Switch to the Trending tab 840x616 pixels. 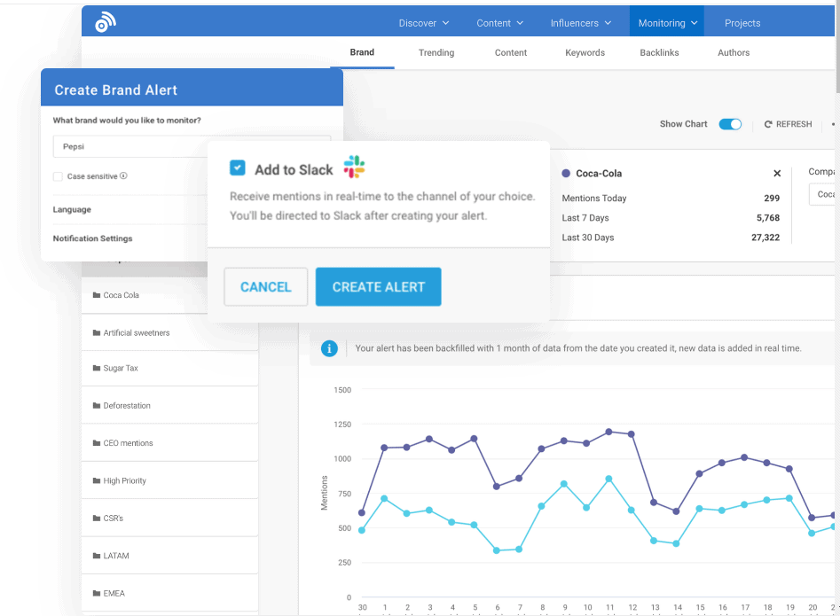(x=436, y=52)
